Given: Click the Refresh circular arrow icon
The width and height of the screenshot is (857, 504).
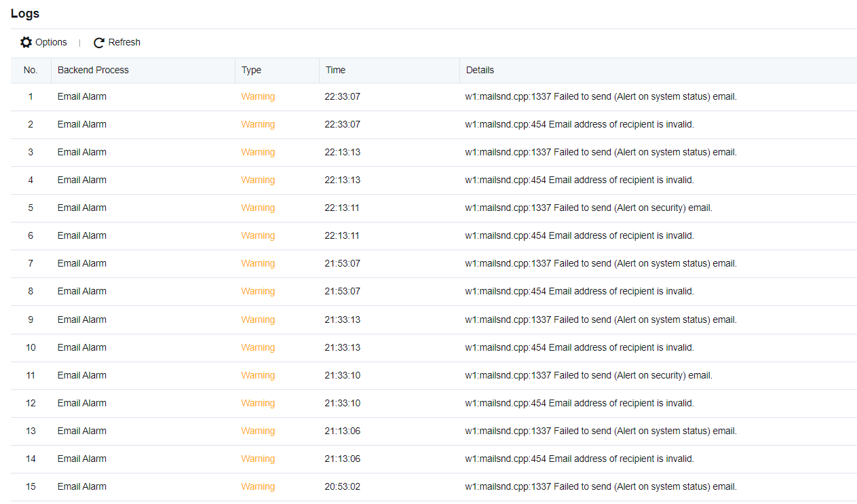Looking at the screenshot, I should [99, 43].
